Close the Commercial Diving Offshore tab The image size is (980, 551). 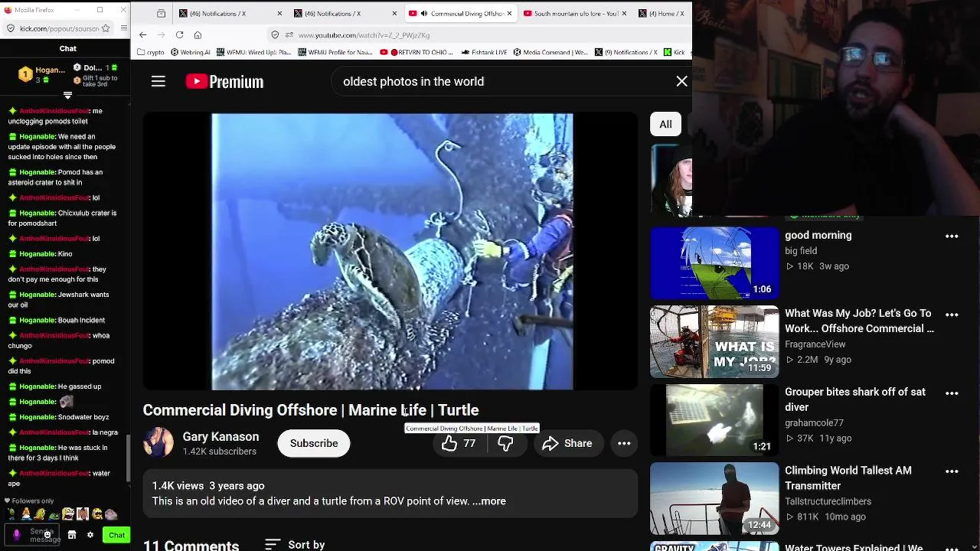(510, 13)
